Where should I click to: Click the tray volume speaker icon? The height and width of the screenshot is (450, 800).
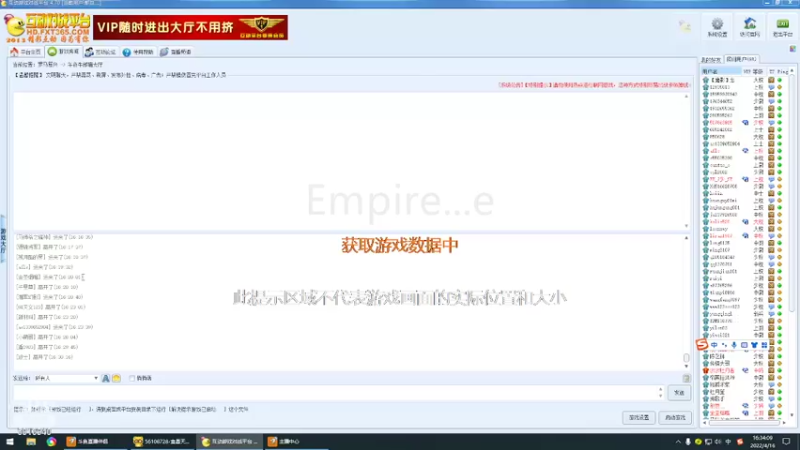[718, 442]
